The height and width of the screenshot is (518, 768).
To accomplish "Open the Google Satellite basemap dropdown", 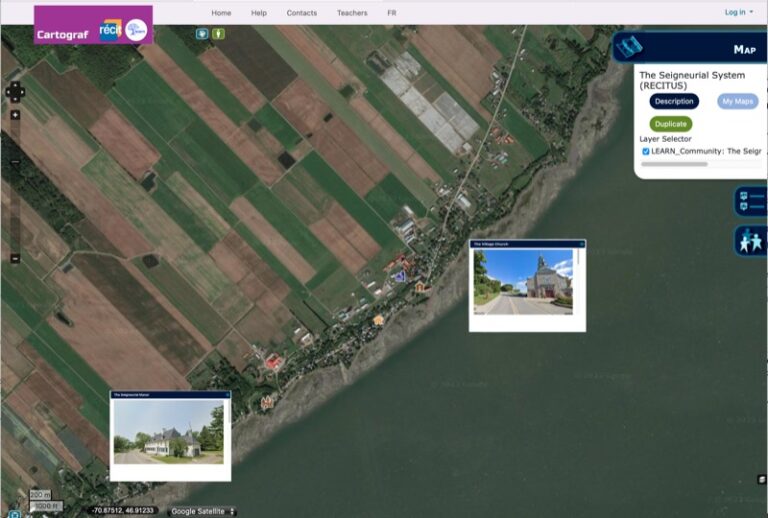I will 204,511.
